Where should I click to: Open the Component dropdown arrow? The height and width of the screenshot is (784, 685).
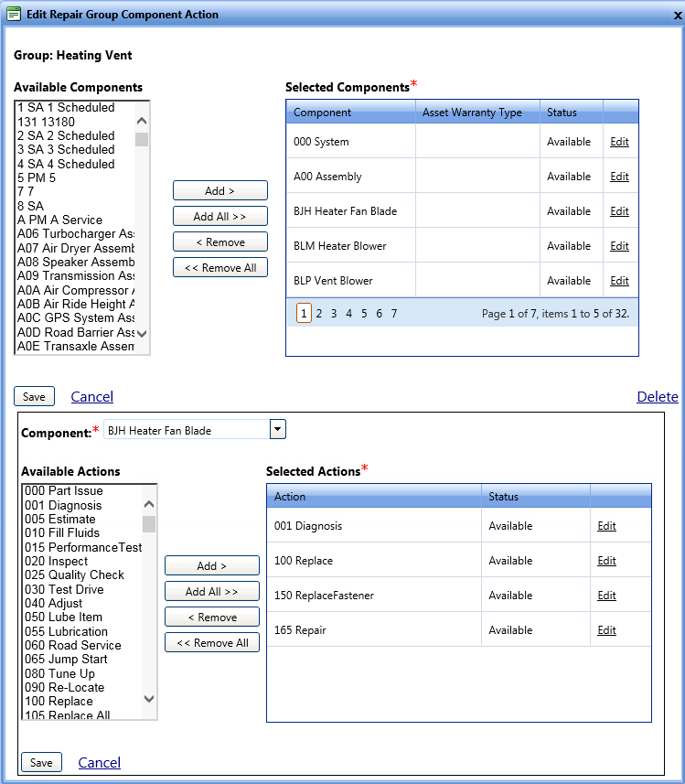point(277,429)
